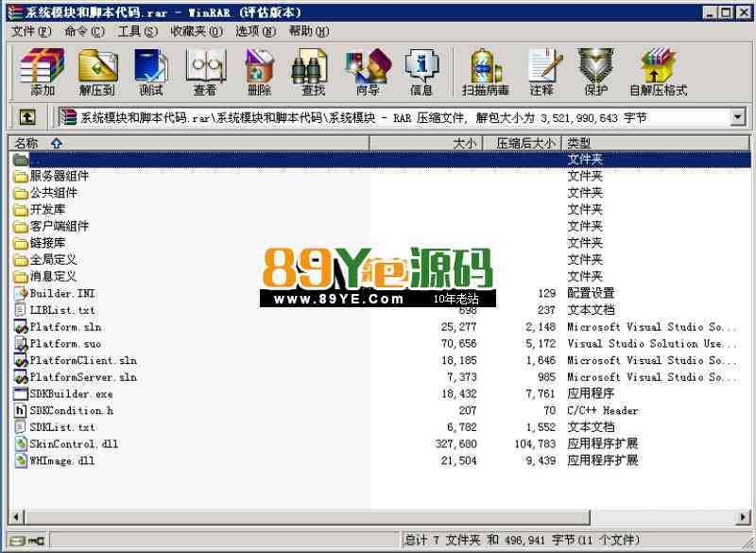The height and width of the screenshot is (553, 756).
Task: Click the 解压到 (Extract to) icon
Action: point(97,72)
